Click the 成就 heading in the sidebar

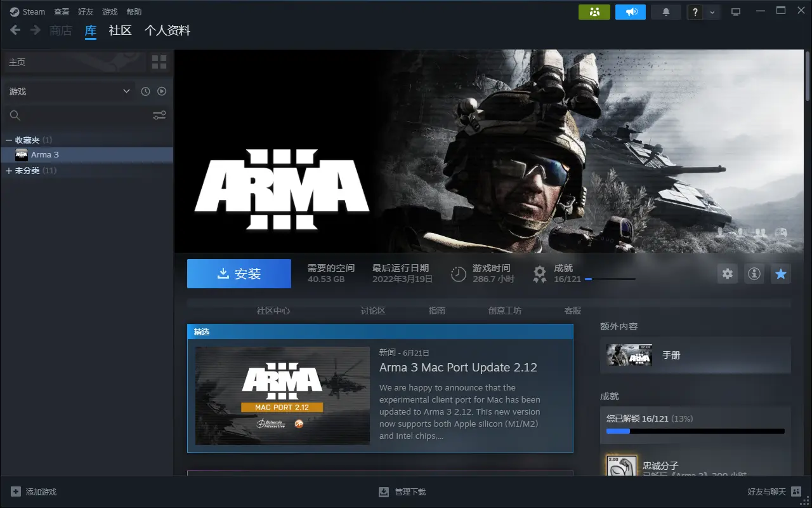(609, 396)
